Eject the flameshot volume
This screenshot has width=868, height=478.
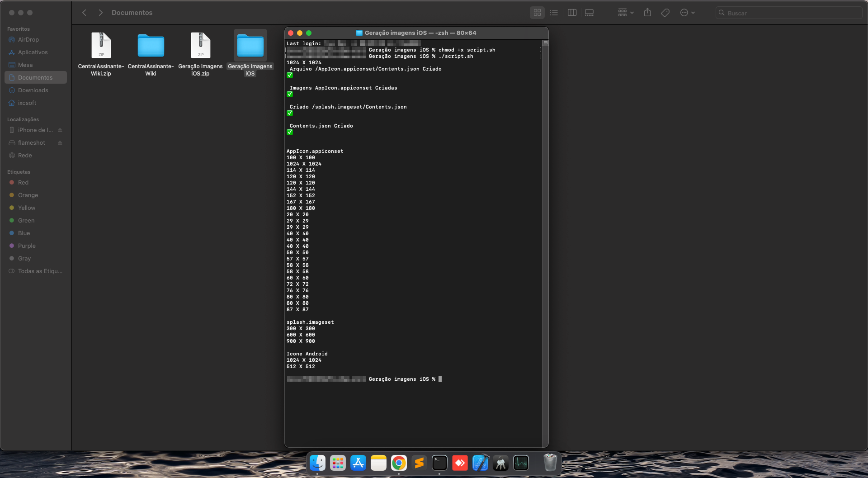pyautogui.click(x=60, y=143)
